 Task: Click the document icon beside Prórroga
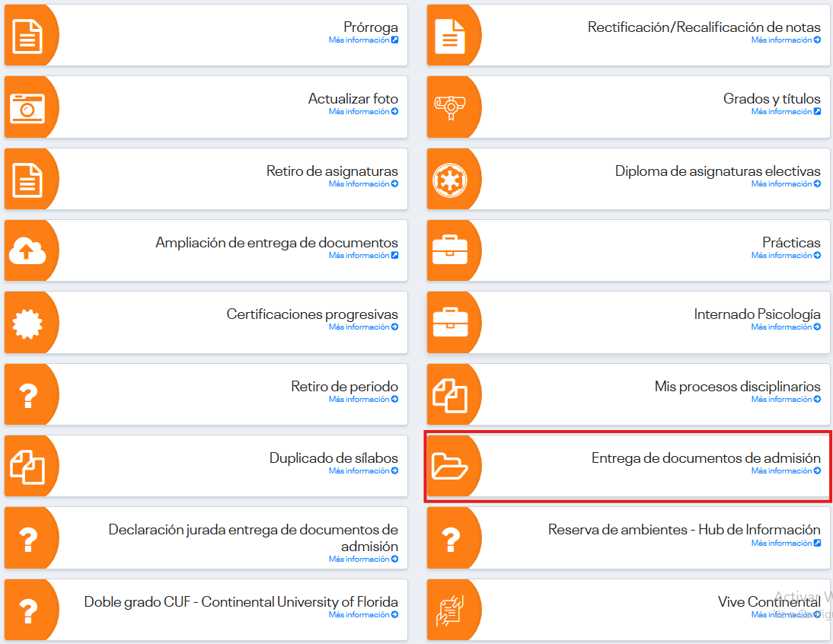click(28, 36)
